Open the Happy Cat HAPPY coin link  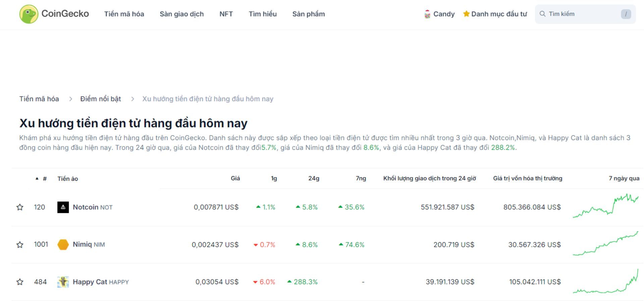[101, 282]
